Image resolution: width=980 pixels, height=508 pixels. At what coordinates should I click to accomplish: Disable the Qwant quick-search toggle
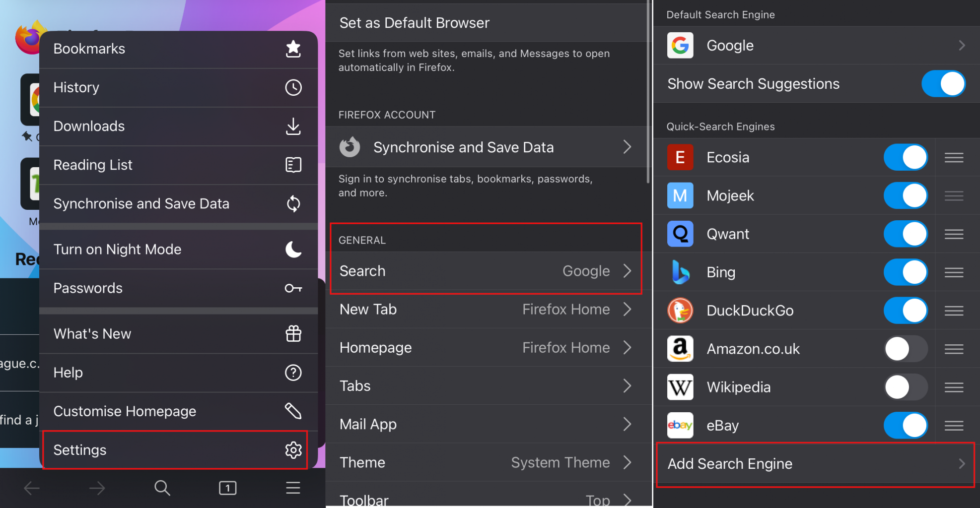pos(906,234)
